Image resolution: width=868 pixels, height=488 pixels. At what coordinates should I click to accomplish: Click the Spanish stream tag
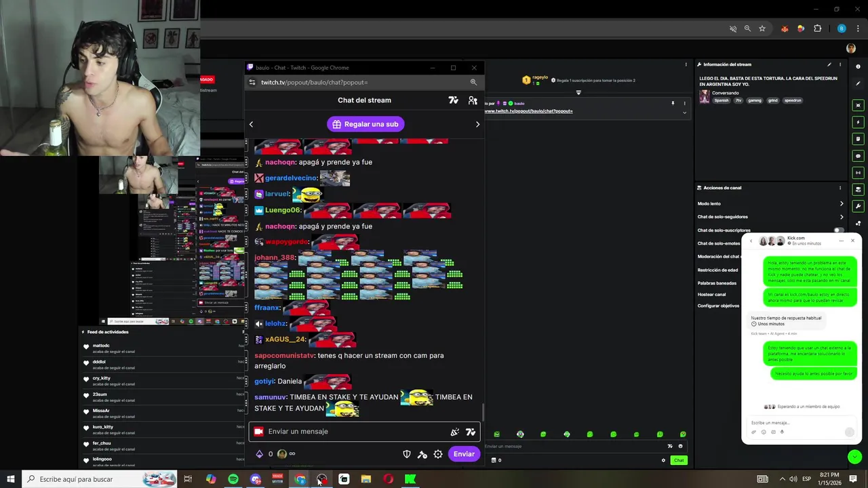click(722, 100)
